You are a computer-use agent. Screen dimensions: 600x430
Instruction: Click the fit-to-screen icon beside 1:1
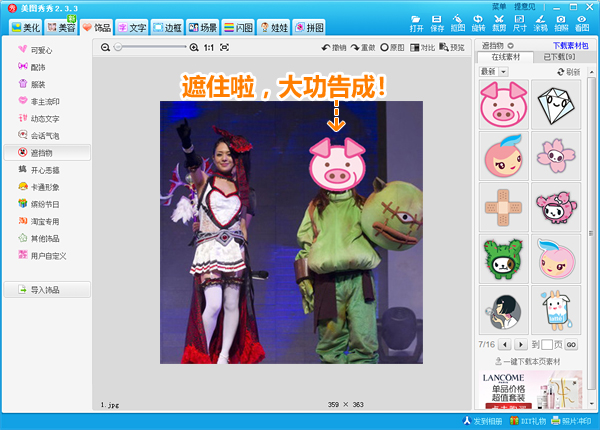coord(225,47)
